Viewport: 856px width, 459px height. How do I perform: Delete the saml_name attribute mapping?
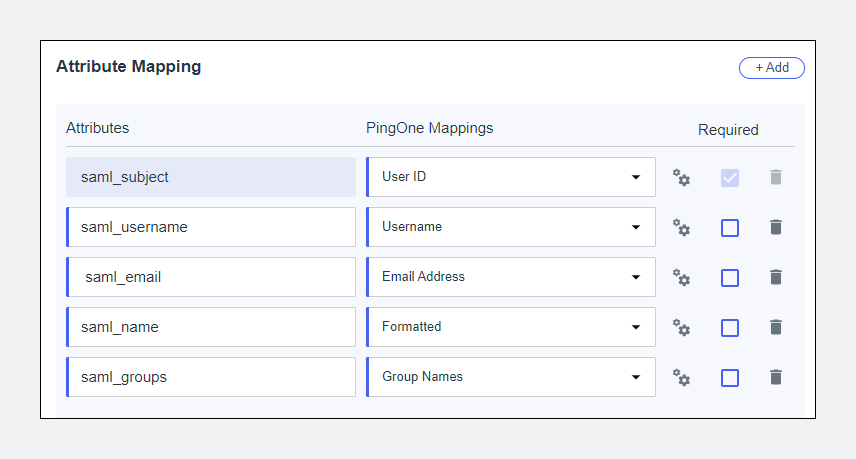point(775,327)
